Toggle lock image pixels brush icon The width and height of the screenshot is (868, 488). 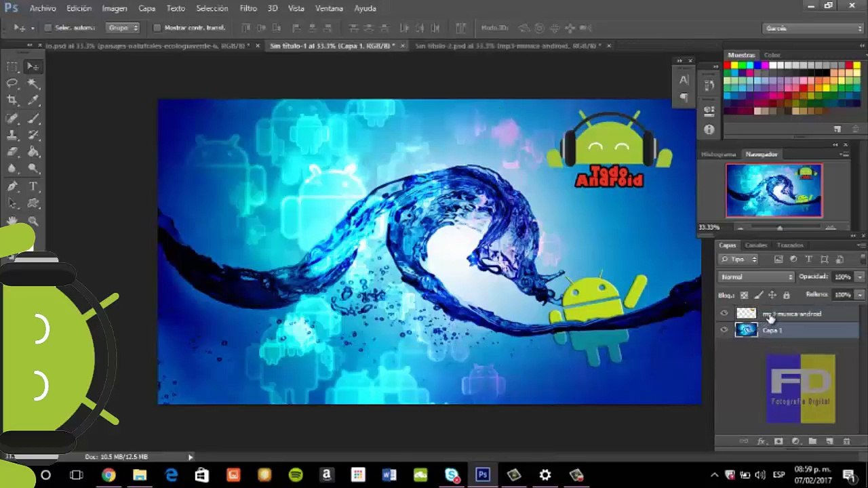758,295
